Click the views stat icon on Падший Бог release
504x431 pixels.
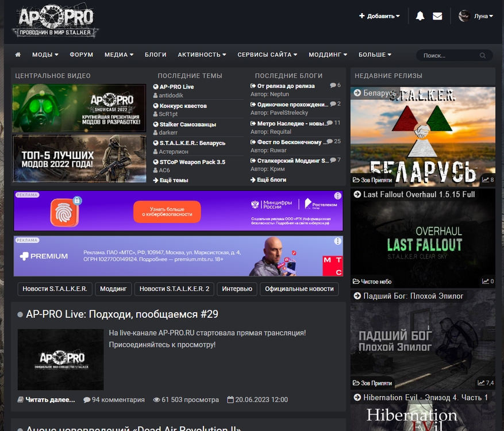click(x=481, y=383)
